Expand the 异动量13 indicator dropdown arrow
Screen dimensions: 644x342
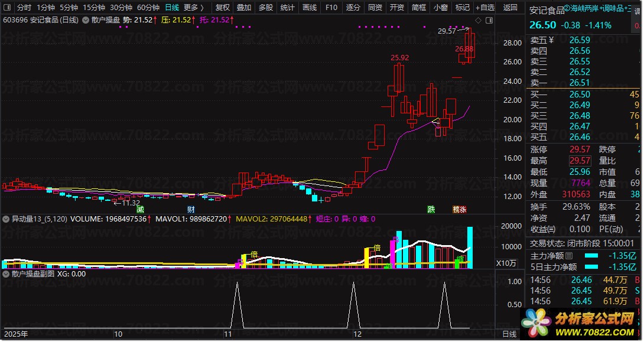tap(6, 219)
